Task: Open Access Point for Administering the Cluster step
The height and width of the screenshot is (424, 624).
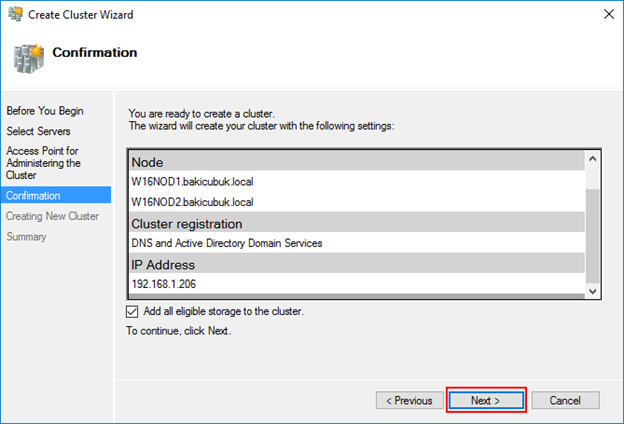Action: [x=43, y=163]
